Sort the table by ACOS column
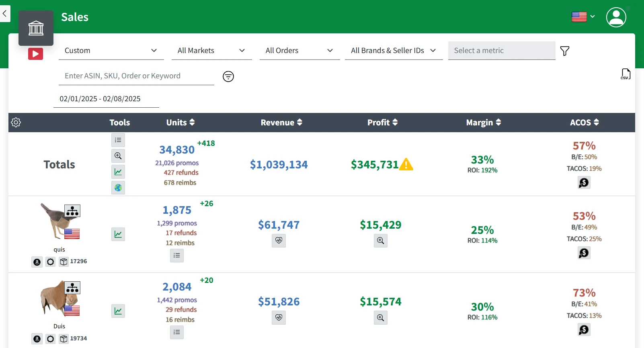This screenshot has width=644, height=348. pos(585,123)
